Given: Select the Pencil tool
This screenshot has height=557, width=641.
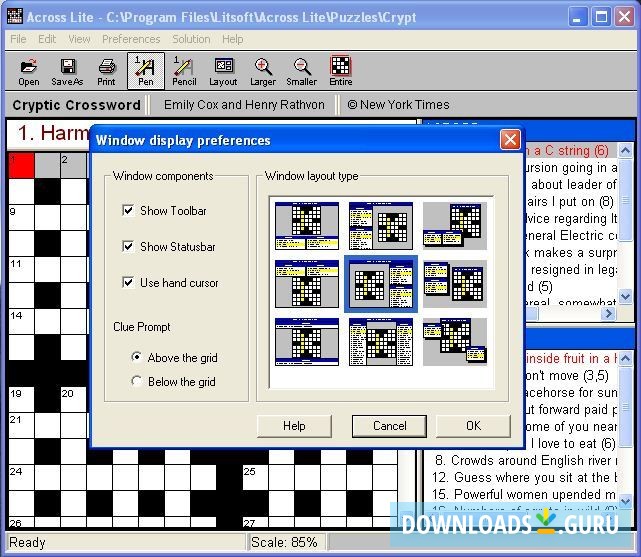Looking at the screenshot, I should [184, 71].
